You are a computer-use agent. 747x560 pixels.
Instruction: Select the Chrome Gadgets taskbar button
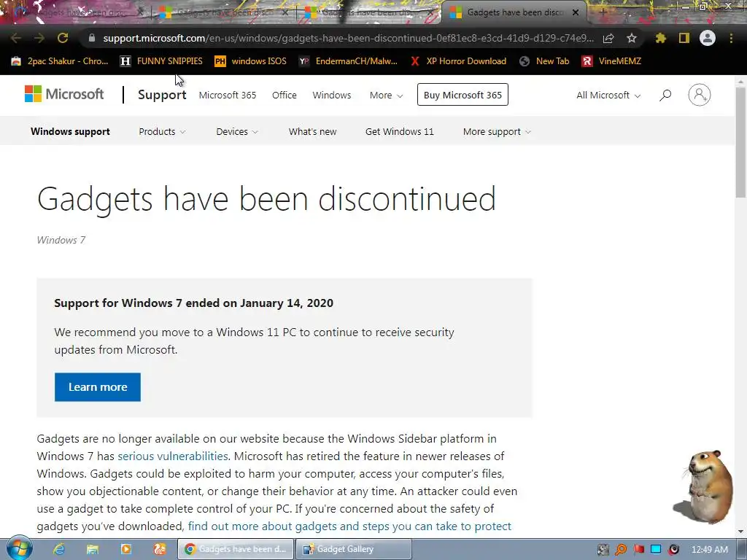coord(236,549)
